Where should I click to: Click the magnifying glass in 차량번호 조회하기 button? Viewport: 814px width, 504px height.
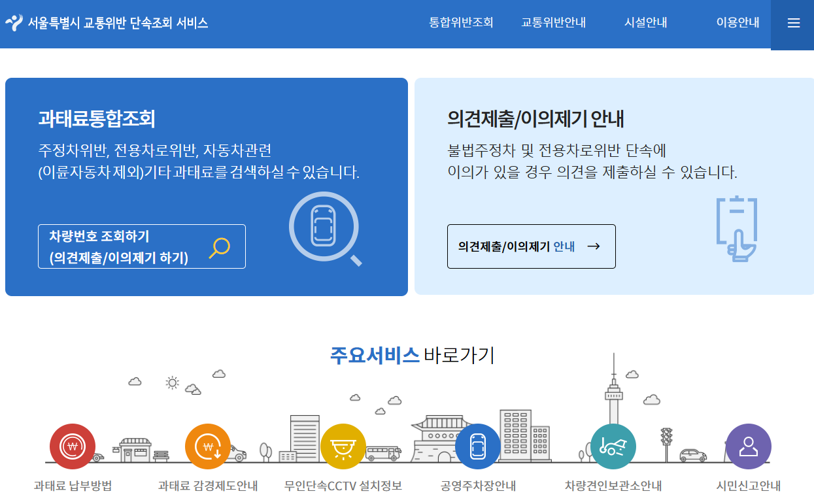pyautogui.click(x=220, y=246)
